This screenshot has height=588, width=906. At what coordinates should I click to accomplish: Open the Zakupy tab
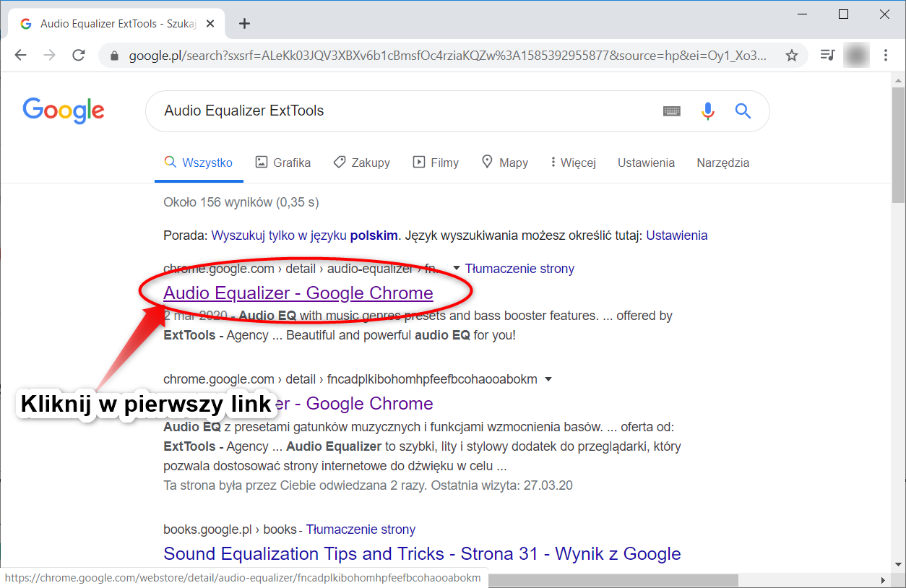tap(361, 163)
